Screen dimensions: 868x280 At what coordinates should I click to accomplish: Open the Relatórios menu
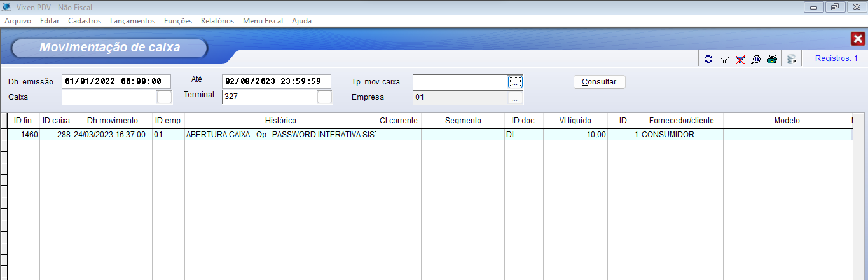coord(217,21)
